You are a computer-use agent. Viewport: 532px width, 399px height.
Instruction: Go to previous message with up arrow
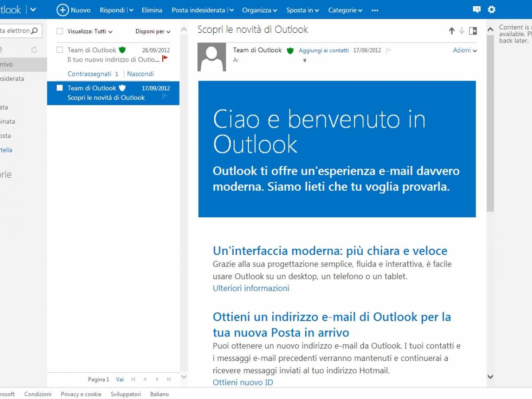coord(452,31)
